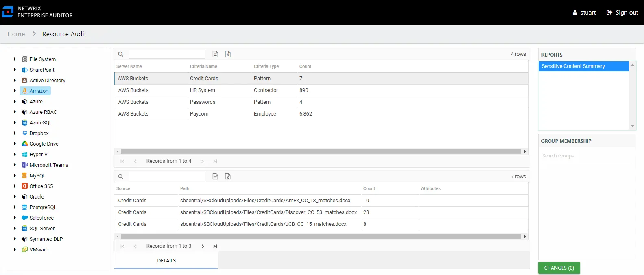
Task: Go to next page in bottom table
Action: pos(203,246)
